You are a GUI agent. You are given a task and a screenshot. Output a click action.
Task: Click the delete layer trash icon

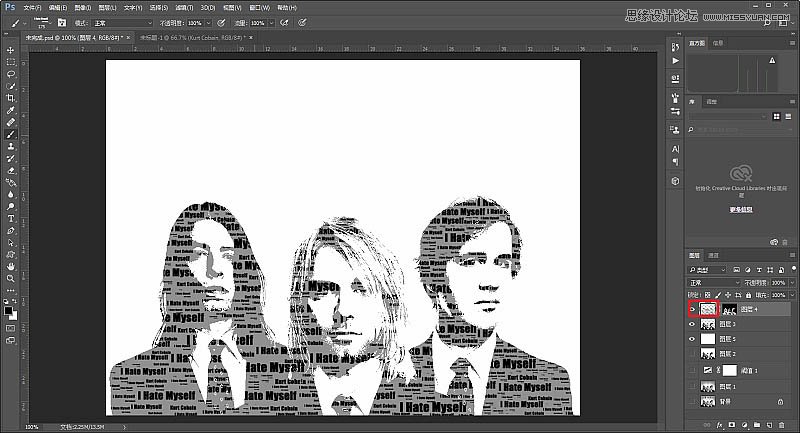(781, 425)
